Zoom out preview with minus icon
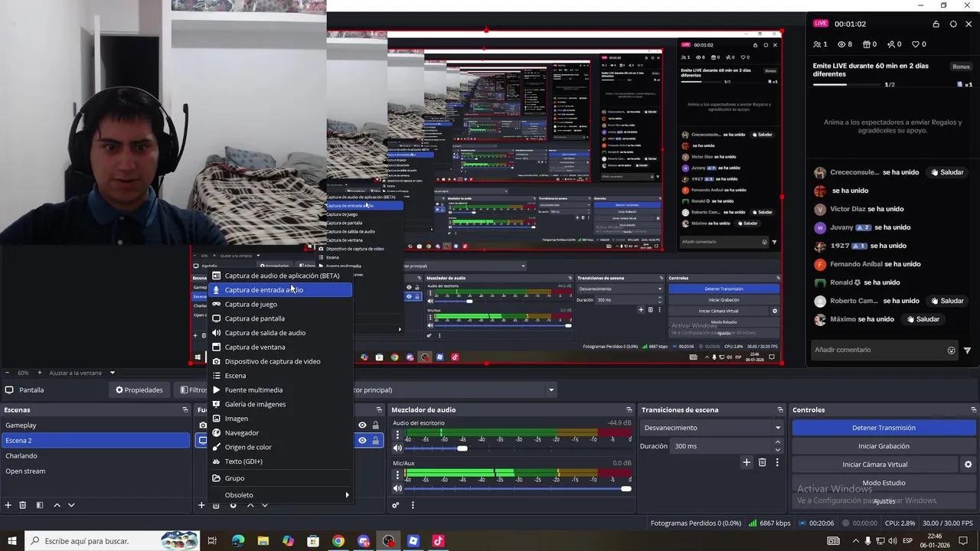980x551 pixels. (x=8, y=373)
